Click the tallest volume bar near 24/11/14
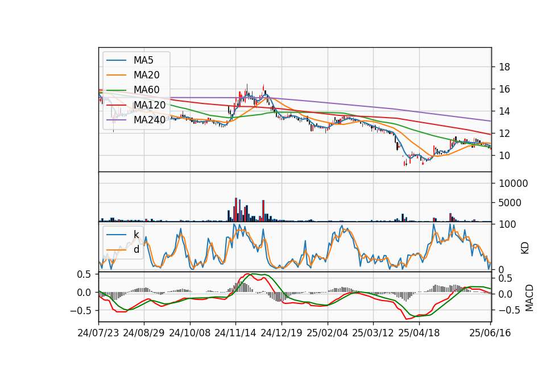The image size is (546, 392). pyautogui.click(x=235, y=210)
